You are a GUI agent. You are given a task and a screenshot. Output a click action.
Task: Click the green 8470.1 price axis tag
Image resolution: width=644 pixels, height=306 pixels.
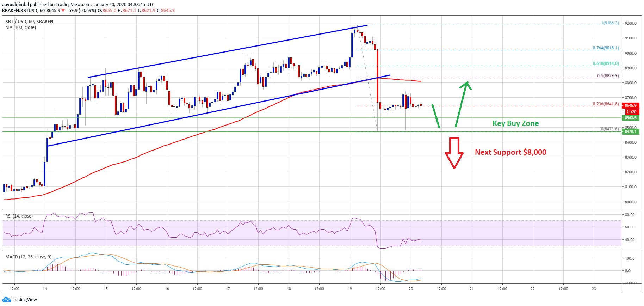(x=631, y=131)
